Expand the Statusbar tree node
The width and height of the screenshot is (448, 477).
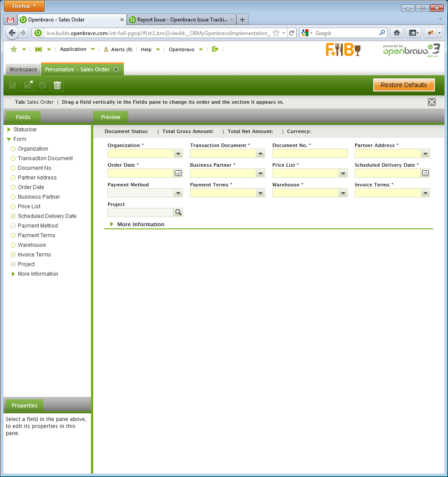pyautogui.click(x=9, y=130)
